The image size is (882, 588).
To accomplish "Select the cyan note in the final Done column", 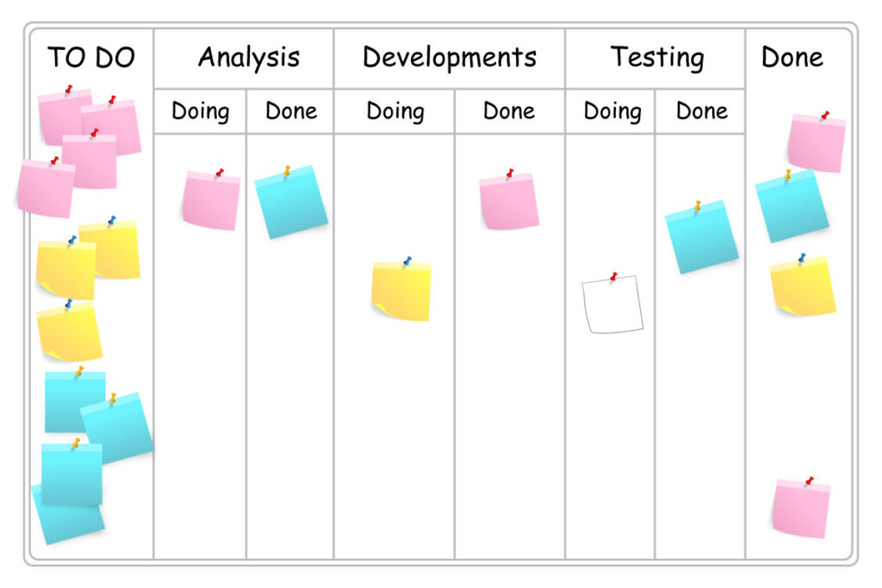I will [x=792, y=207].
